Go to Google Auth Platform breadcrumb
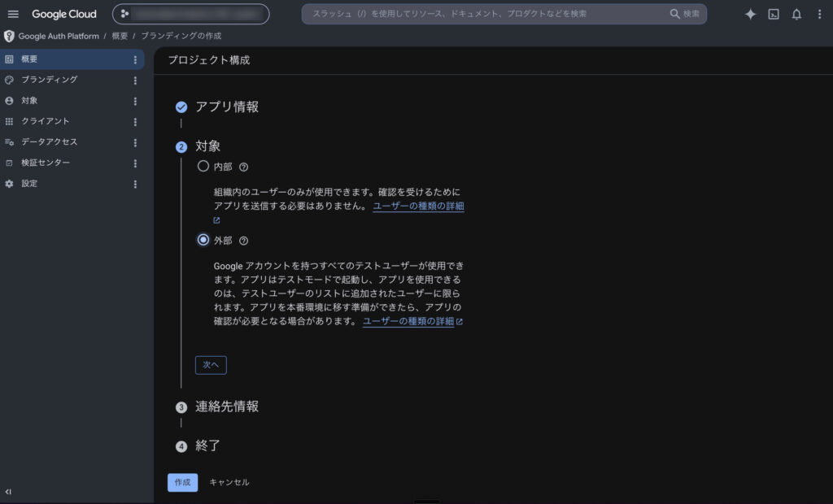Screen dimensions: 833x504 coord(59,36)
